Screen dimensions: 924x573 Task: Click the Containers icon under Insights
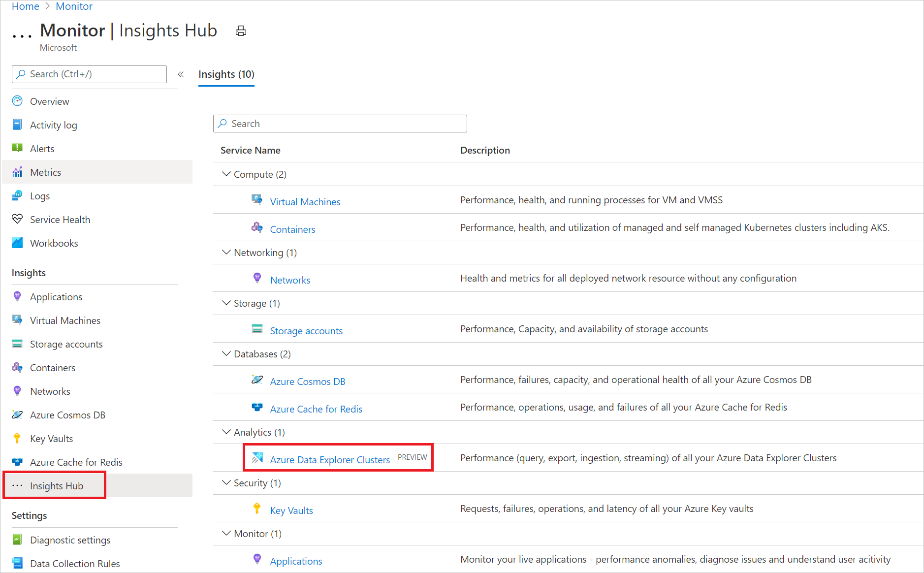pos(17,367)
